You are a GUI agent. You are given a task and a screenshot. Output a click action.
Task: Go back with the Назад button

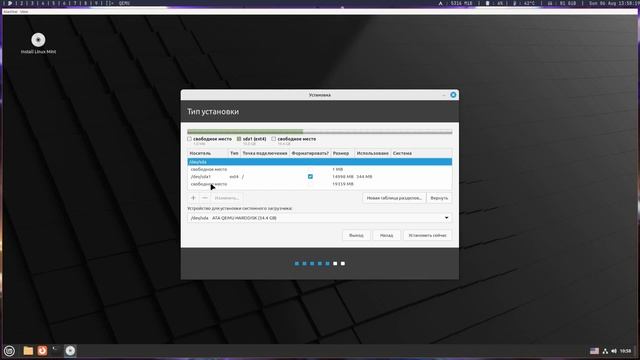387,236
